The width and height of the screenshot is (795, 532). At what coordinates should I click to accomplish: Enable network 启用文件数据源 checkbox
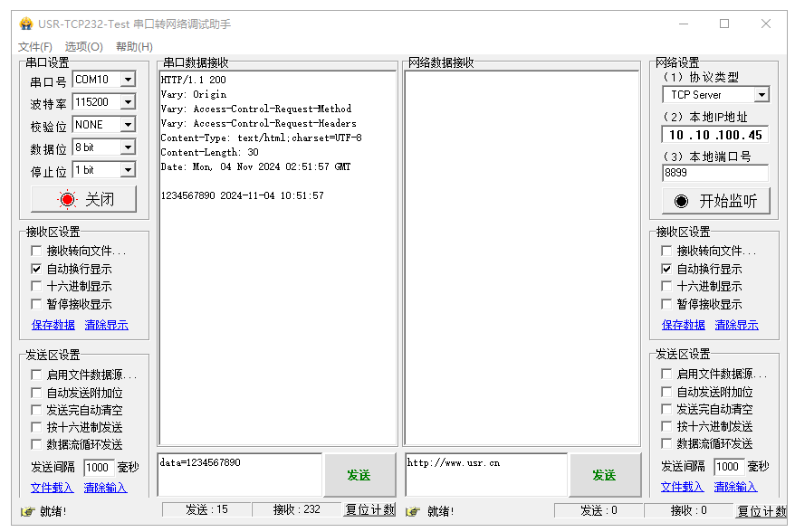(x=666, y=374)
